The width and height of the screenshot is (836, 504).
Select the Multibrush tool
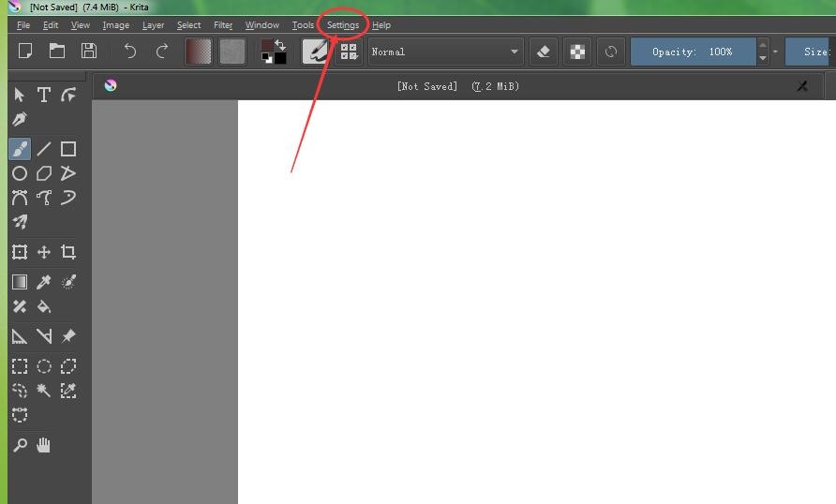(20, 222)
